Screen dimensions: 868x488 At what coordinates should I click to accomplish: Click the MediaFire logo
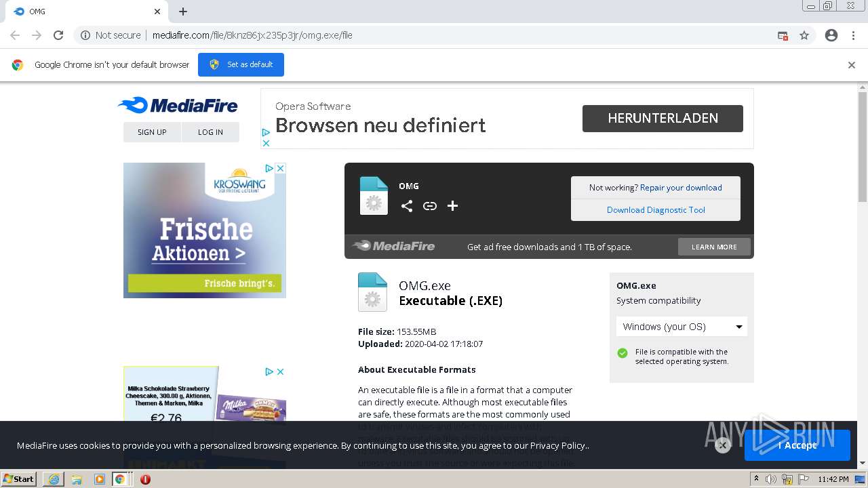[178, 105]
